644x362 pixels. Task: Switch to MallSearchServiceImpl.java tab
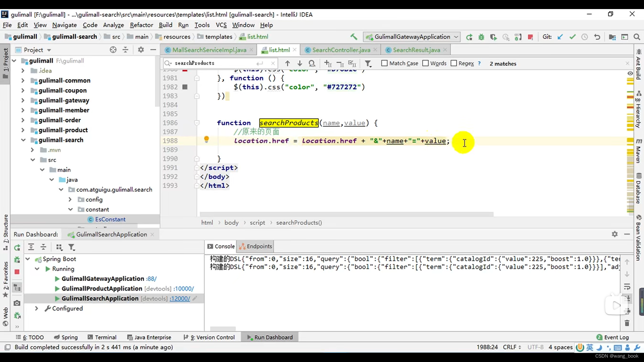[x=209, y=50]
